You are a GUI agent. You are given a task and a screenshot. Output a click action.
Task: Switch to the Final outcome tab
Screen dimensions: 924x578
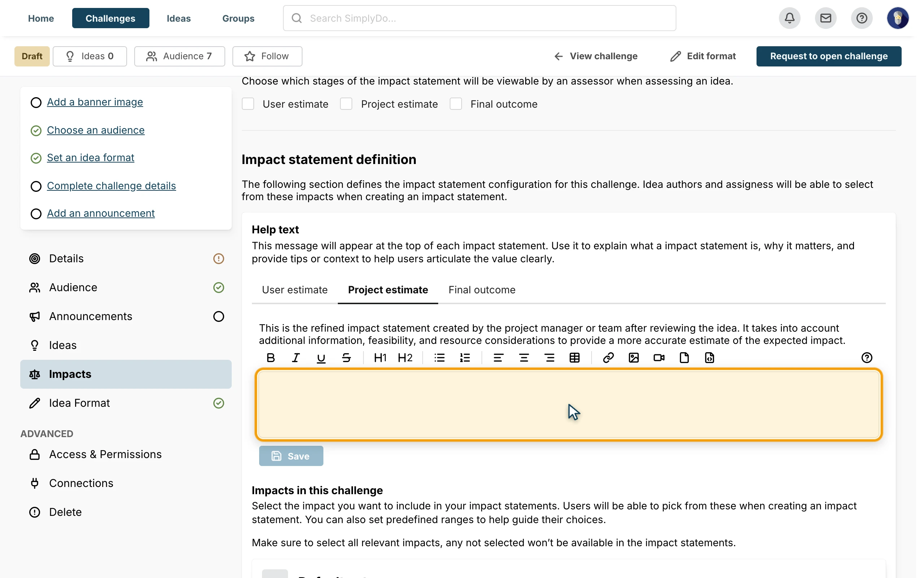click(482, 290)
